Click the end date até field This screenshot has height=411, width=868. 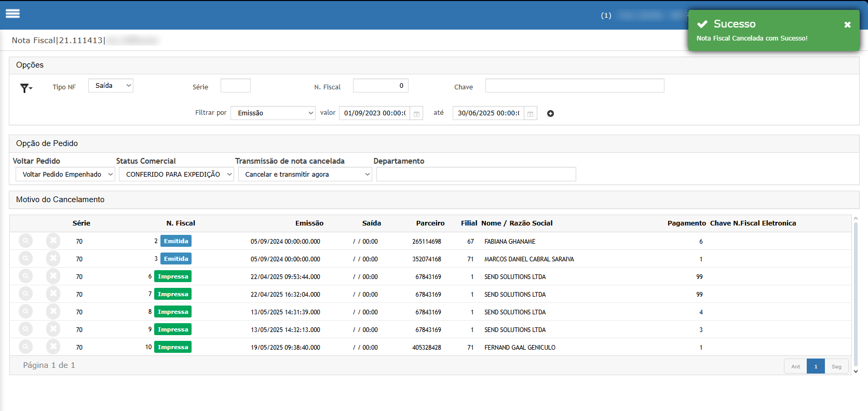tap(488, 113)
